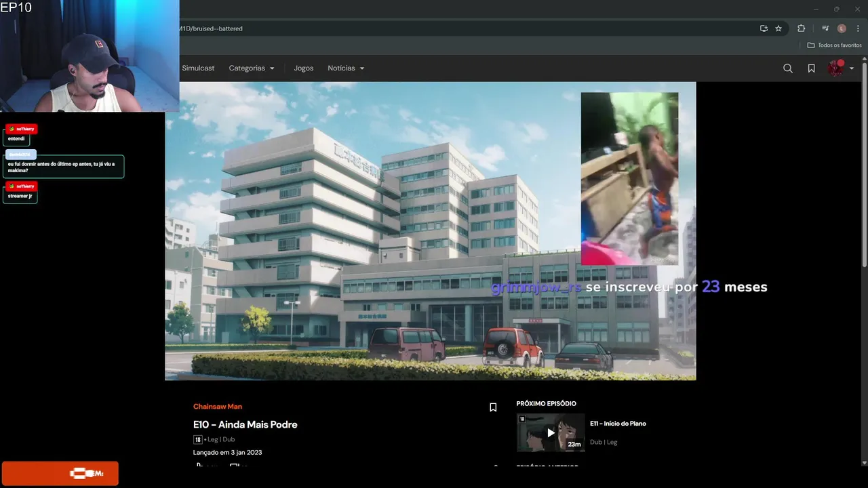Open E11 - Início do Plano title
The image size is (868, 488).
[618, 424]
